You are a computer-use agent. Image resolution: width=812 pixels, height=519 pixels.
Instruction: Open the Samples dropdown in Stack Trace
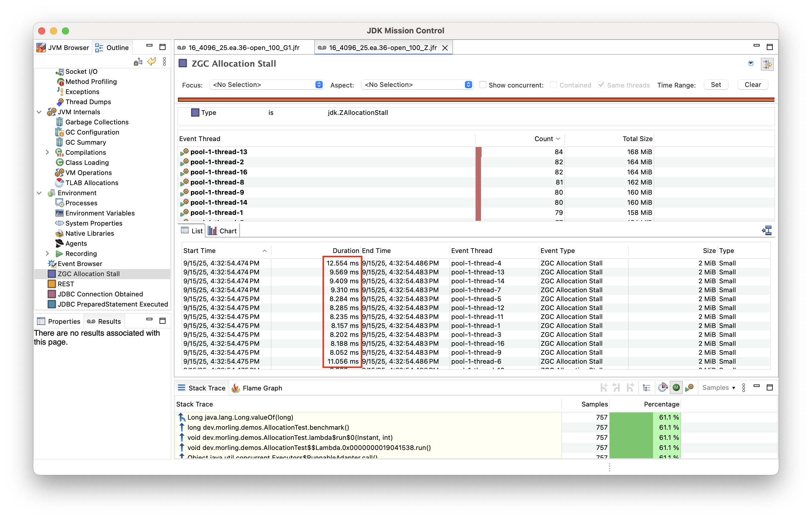(x=719, y=388)
